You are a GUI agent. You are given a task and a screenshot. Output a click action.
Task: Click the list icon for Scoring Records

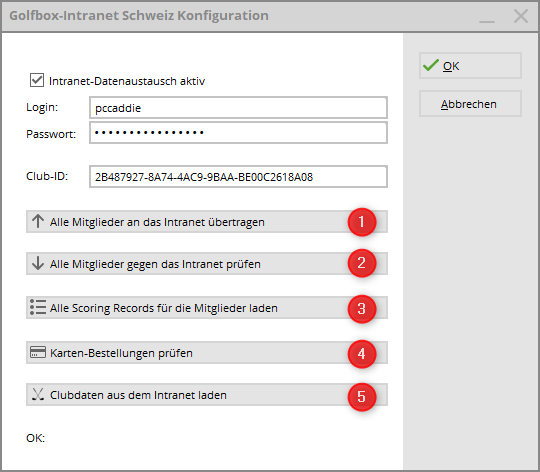tap(38, 307)
